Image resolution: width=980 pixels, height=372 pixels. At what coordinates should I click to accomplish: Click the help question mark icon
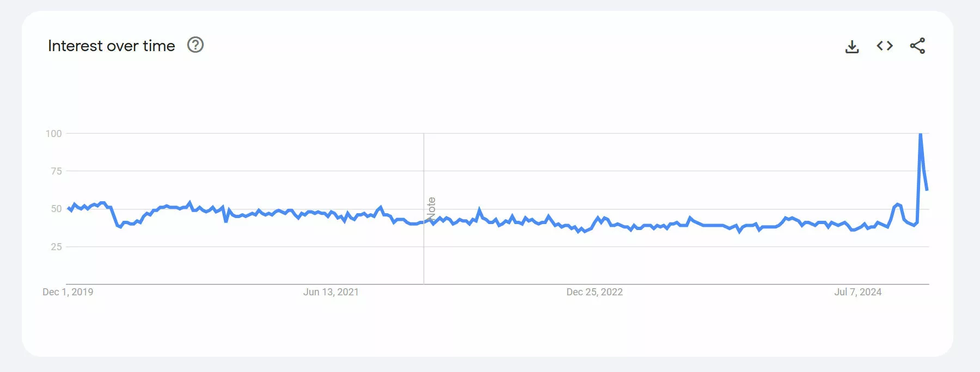pos(195,45)
